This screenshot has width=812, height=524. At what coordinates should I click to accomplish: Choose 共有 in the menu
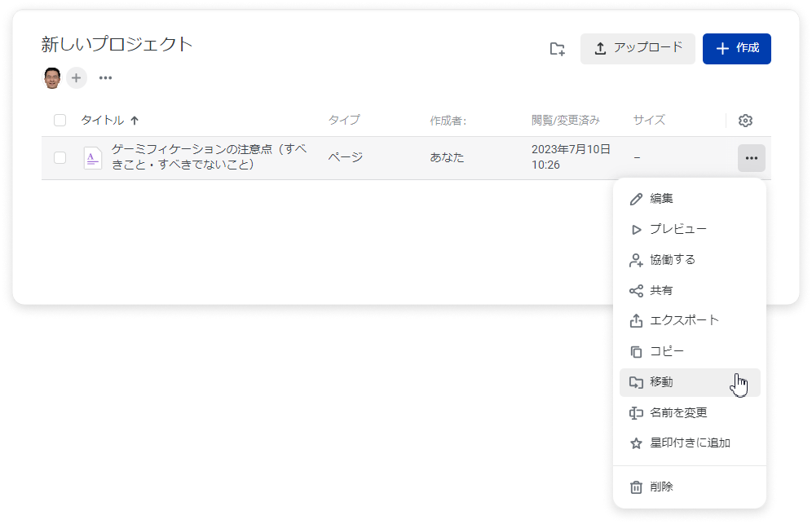(690, 290)
